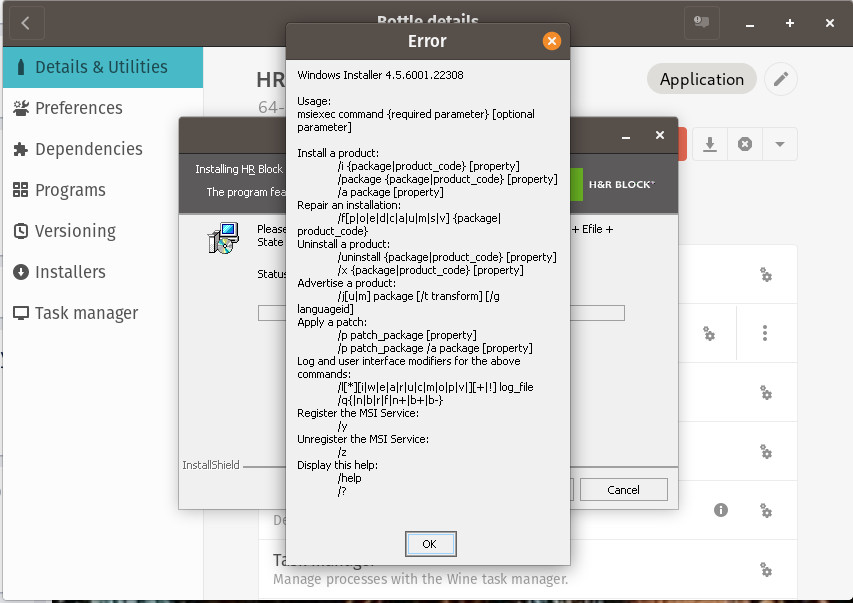Click OK in the Error dialog
This screenshot has width=853, height=603.
coord(430,544)
